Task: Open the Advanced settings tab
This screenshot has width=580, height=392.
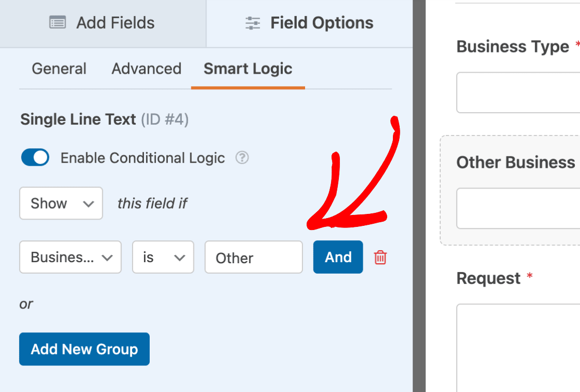Action: (x=146, y=68)
